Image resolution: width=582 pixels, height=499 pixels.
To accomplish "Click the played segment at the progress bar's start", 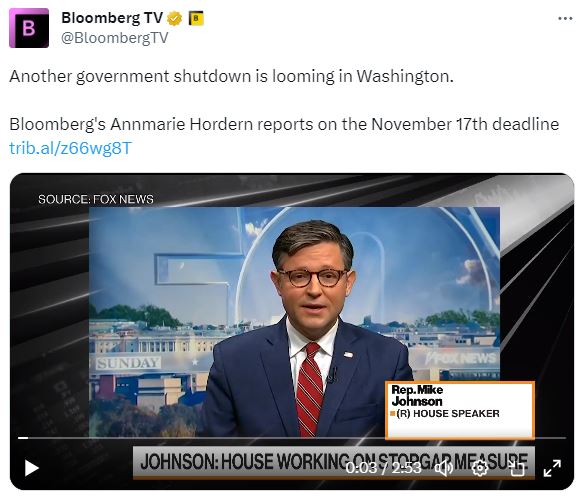I will click(23, 438).
